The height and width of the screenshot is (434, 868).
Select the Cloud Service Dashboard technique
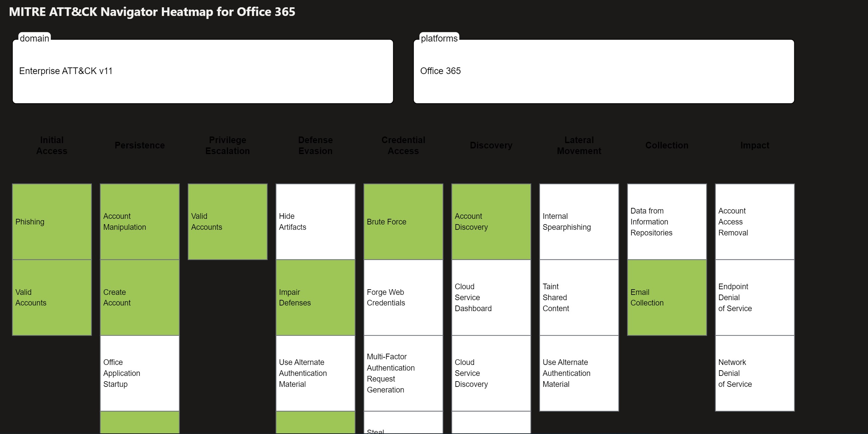(x=491, y=298)
